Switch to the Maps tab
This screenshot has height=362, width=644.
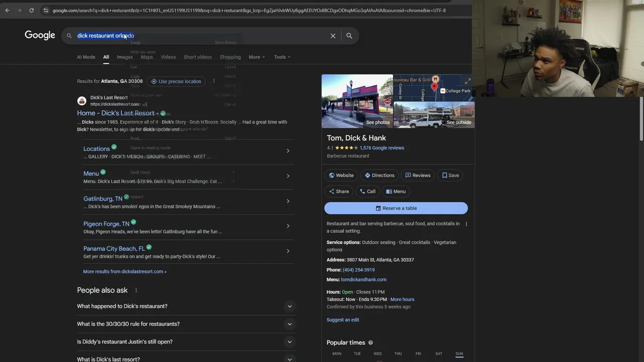coord(147,57)
